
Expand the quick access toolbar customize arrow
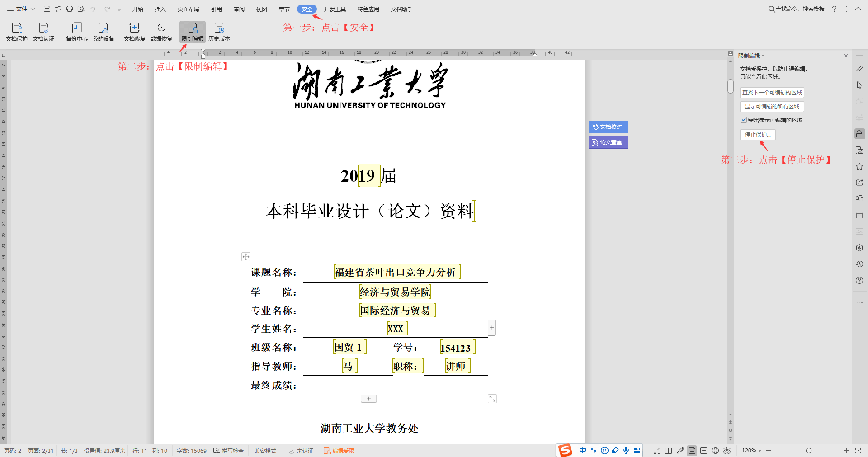(x=119, y=9)
